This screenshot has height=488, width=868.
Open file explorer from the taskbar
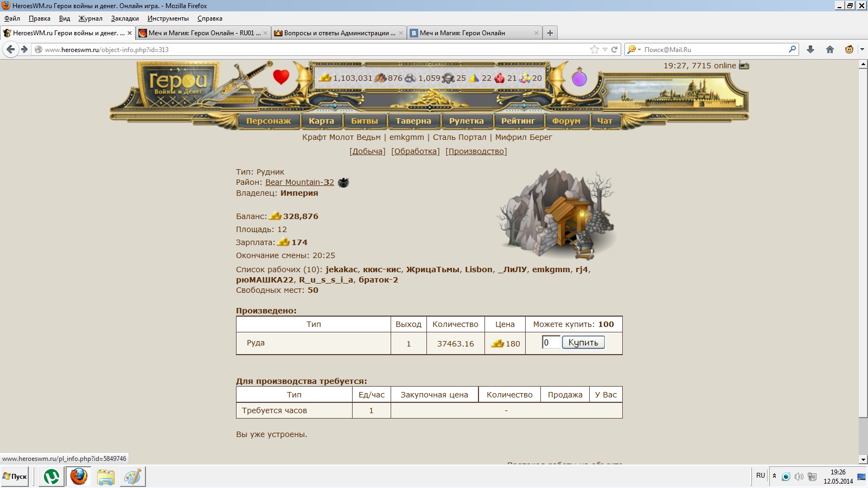(106, 477)
